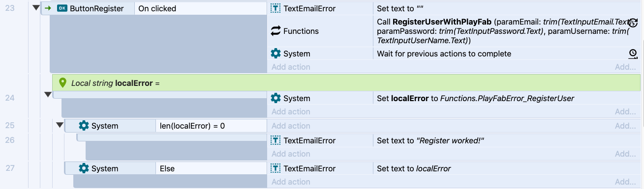Select the Call RegisterUserWithPlayFab action

[x=507, y=31]
